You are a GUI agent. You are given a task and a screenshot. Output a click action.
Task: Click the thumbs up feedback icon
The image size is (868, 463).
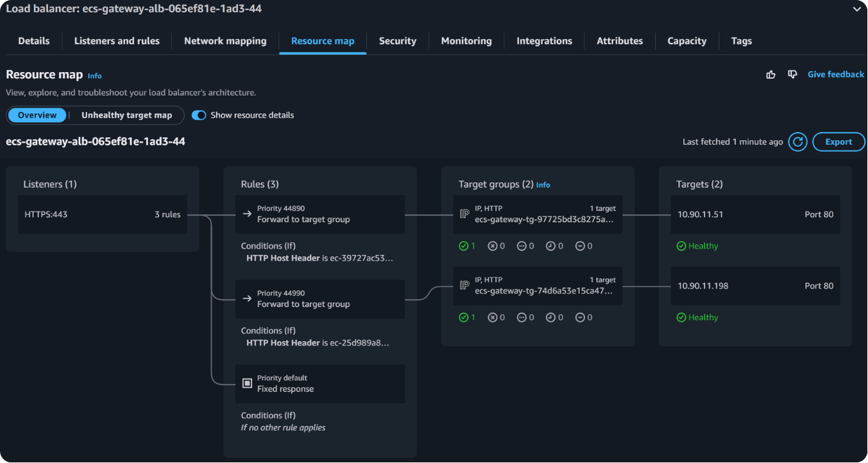(x=771, y=74)
